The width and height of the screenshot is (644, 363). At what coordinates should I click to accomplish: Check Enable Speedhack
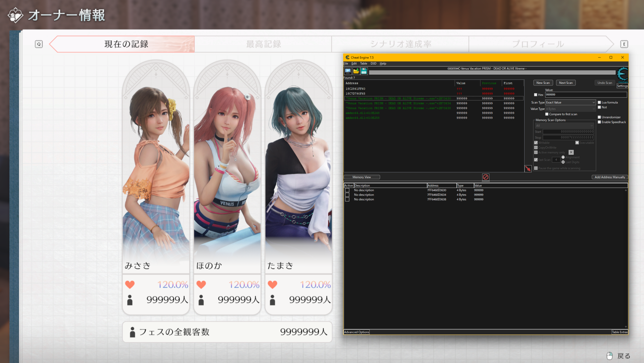click(x=599, y=122)
